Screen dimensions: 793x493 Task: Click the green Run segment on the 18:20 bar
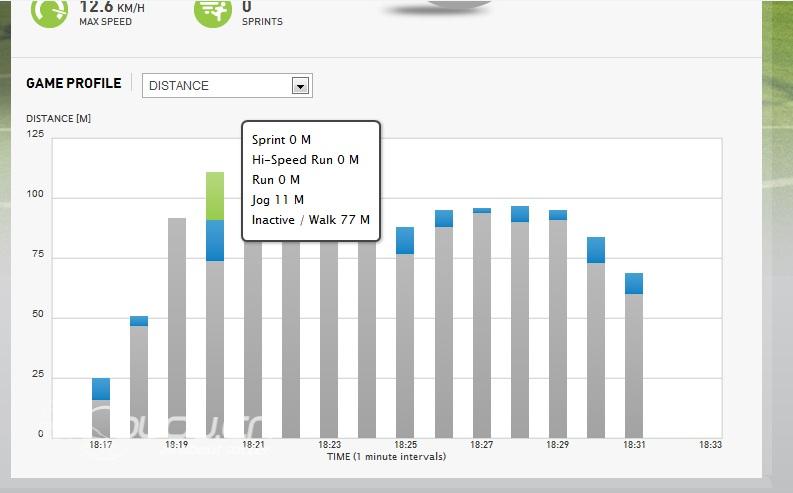coord(215,196)
